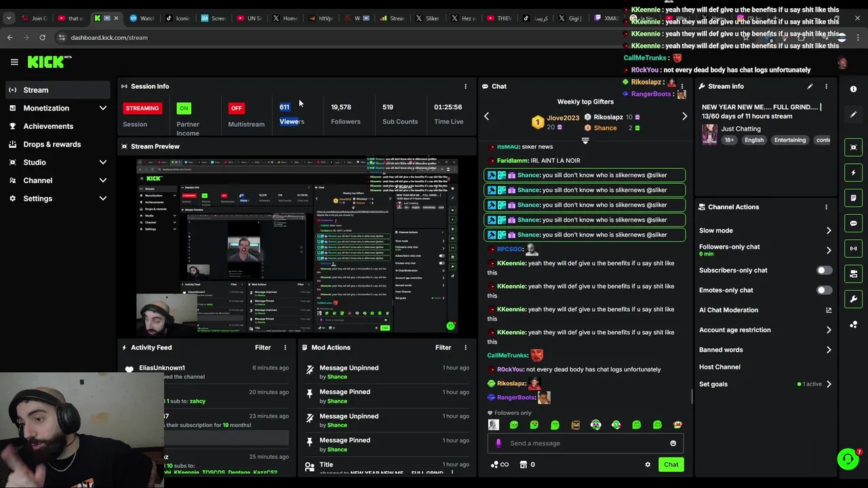Open chat settings gear icon
Screen dimensions: 868x488
pyautogui.click(x=648, y=464)
